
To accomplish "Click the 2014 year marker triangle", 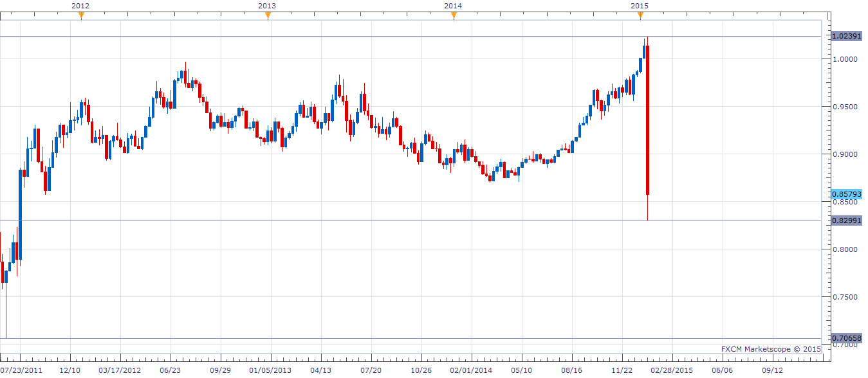I will pyautogui.click(x=454, y=16).
